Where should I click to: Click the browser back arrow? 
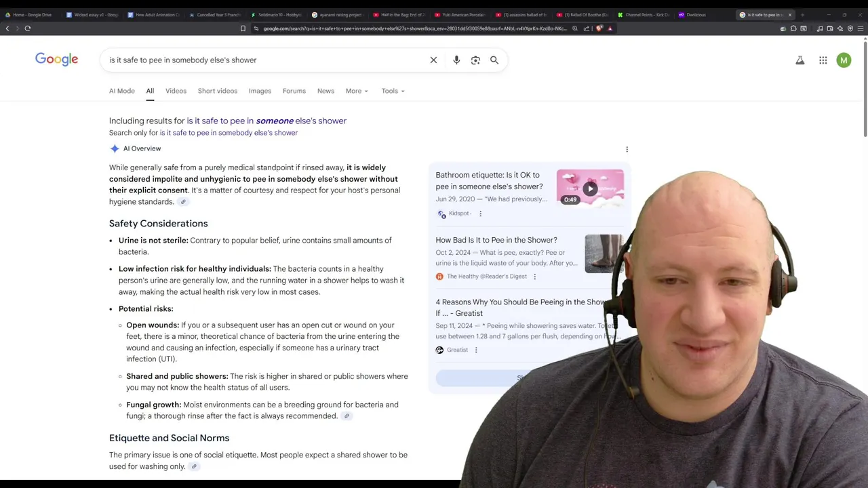coord(7,28)
